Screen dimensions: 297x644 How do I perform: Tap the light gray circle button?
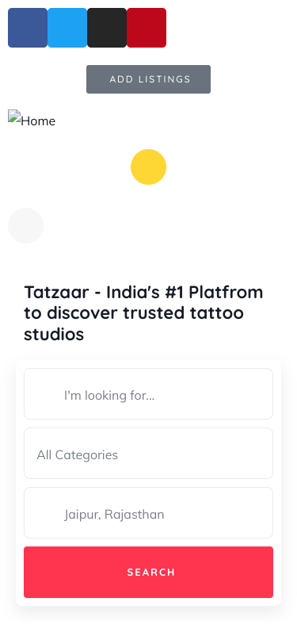(25, 225)
